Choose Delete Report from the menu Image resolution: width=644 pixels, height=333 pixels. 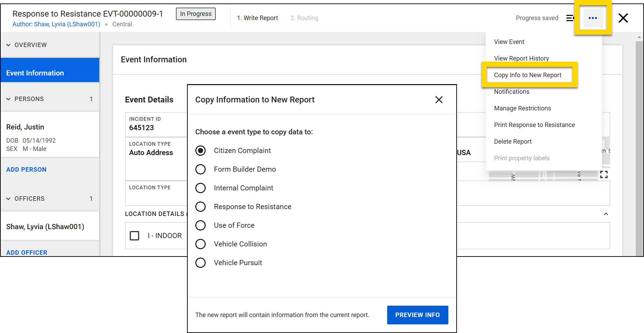click(513, 141)
